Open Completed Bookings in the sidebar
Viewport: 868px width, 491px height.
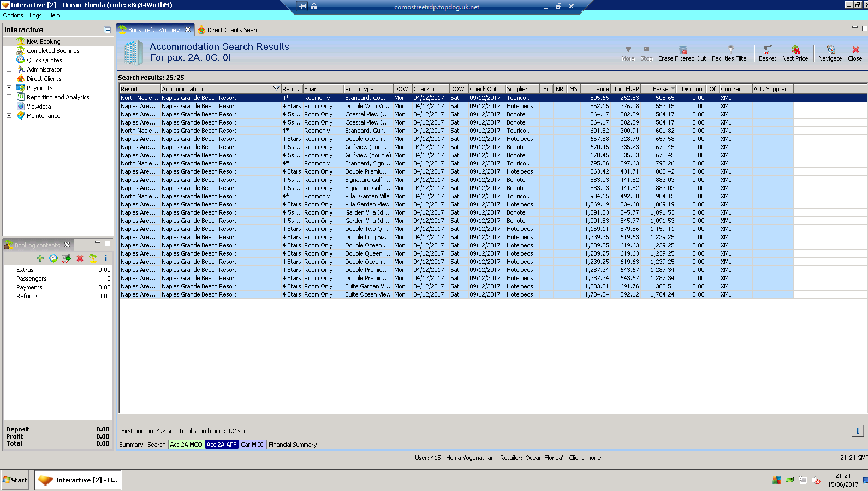53,51
